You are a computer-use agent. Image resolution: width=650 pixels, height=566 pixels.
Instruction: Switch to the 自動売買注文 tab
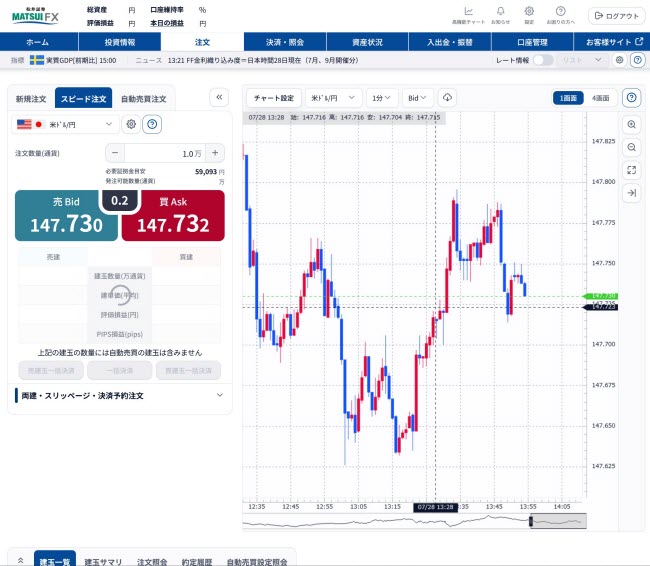tap(143, 99)
